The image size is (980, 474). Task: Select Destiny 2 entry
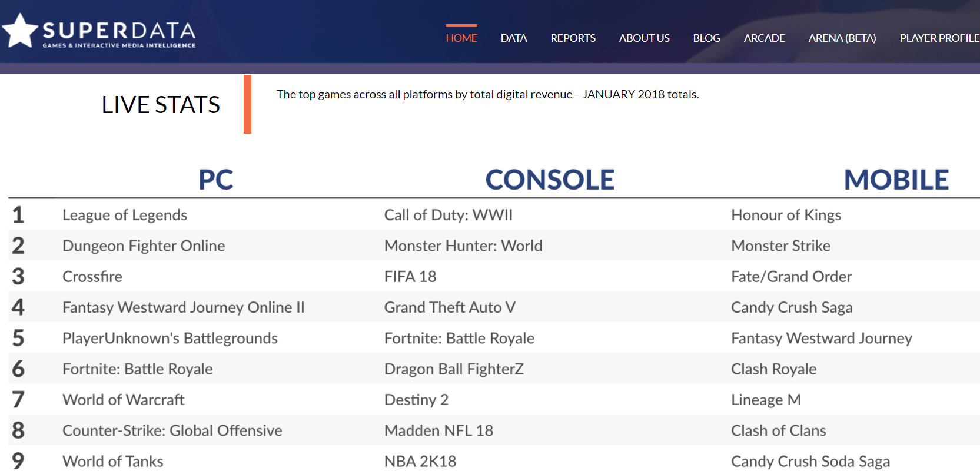[416, 400]
